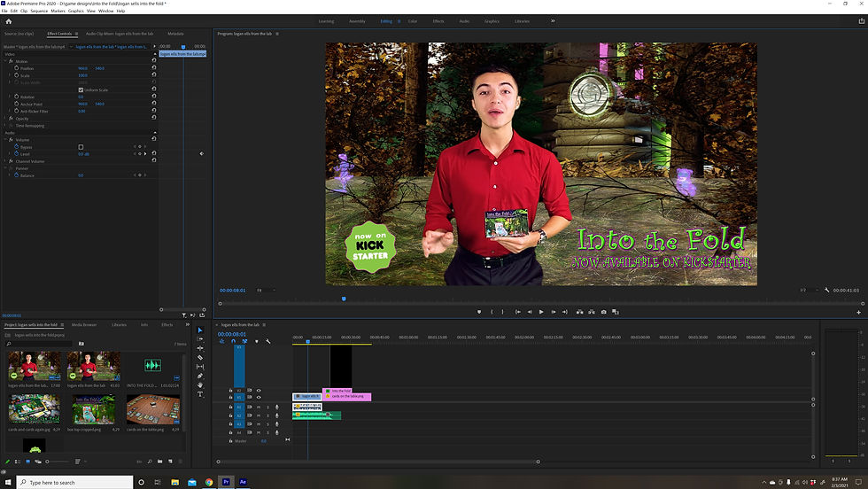868x489 pixels.
Task: Collapse the Volume effect
Action: pyautogui.click(x=5, y=140)
